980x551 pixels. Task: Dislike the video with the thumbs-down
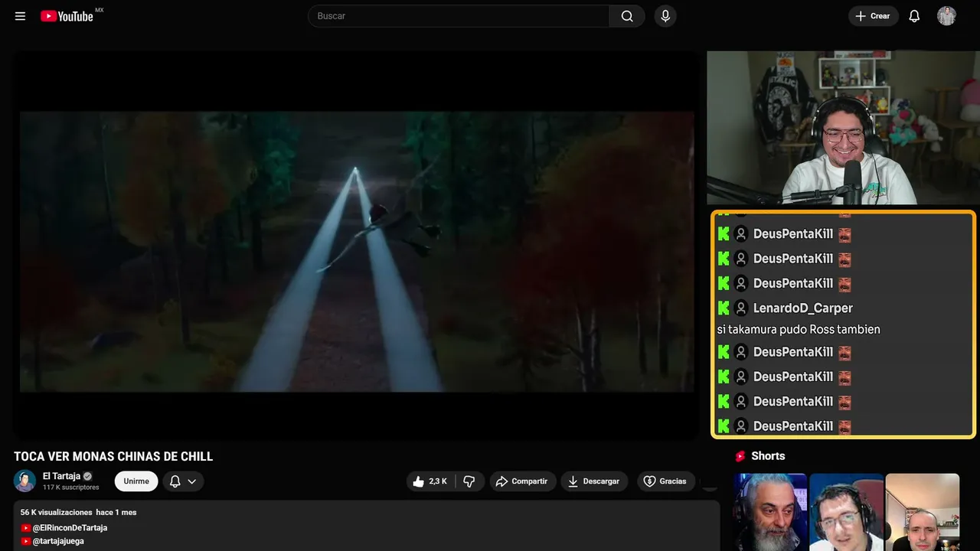[x=469, y=481]
